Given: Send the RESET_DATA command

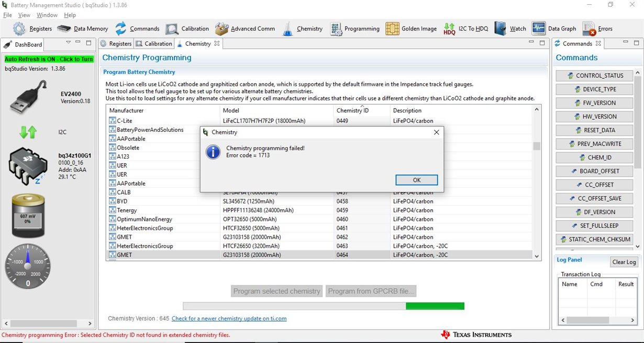Looking at the screenshot, I should pos(594,130).
